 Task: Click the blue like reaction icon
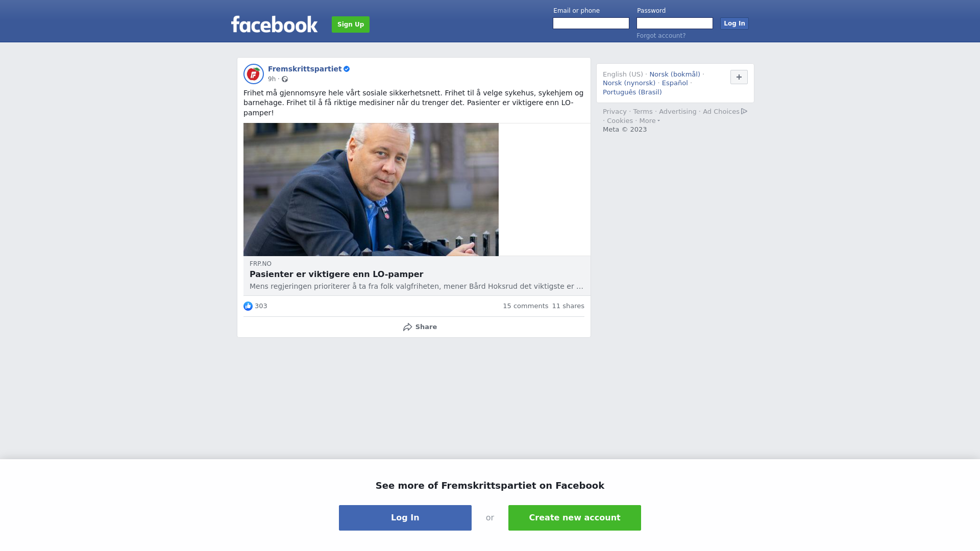[x=248, y=306]
